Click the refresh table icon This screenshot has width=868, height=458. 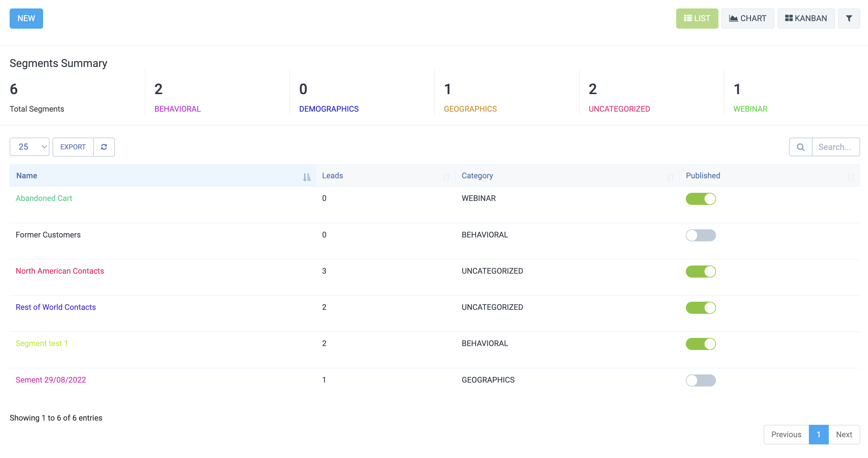click(x=104, y=147)
